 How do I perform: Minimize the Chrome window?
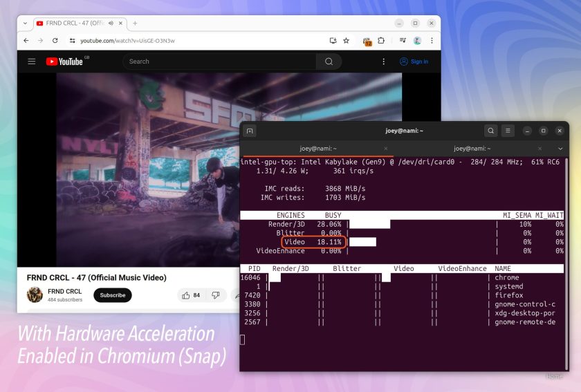[399, 24]
